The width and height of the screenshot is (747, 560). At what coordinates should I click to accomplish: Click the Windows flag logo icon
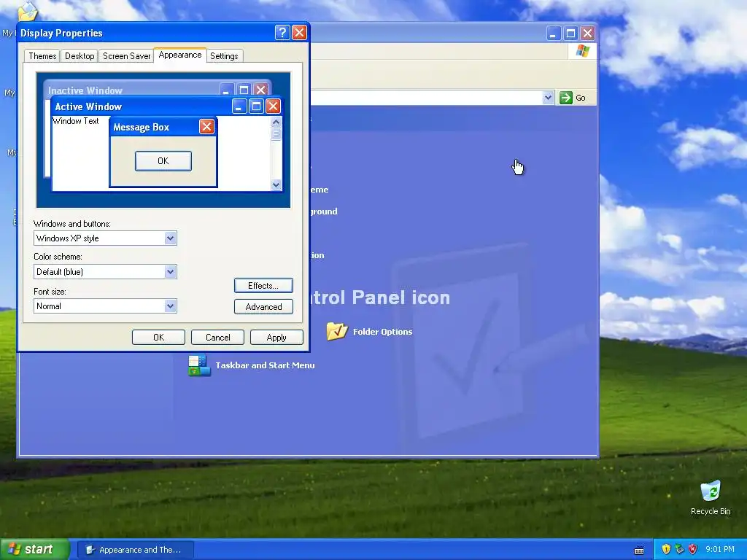(x=582, y=51)
